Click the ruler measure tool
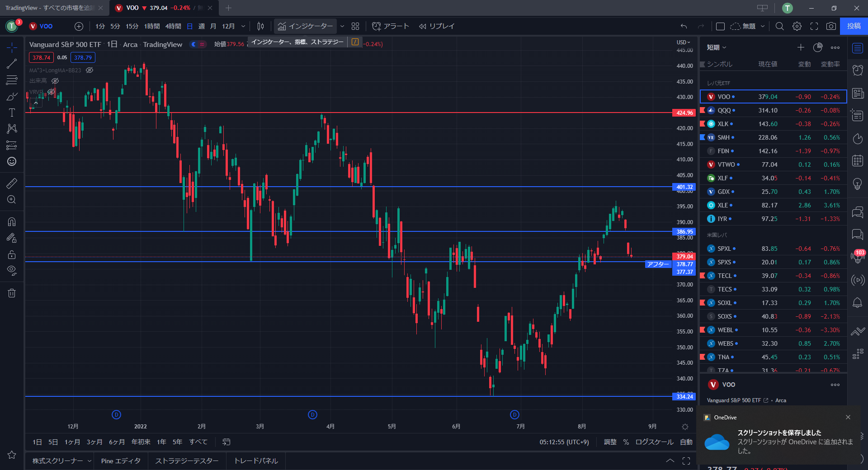868x470 pixels. pyautogui.click(x=12, y=183)
